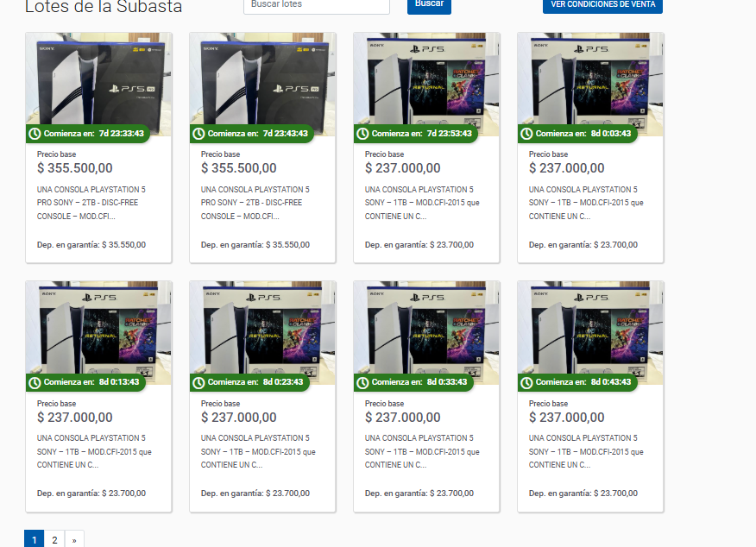The image size is (756, 547).
Task: Click the Buscar lotes search field
Action: pyautogui.click(x=316, y=5)
